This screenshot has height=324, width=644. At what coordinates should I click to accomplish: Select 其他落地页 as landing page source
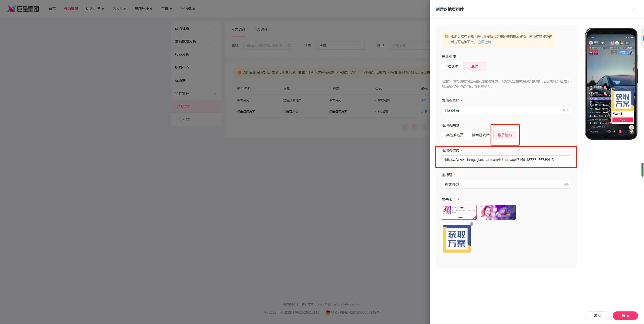[455, 135]
